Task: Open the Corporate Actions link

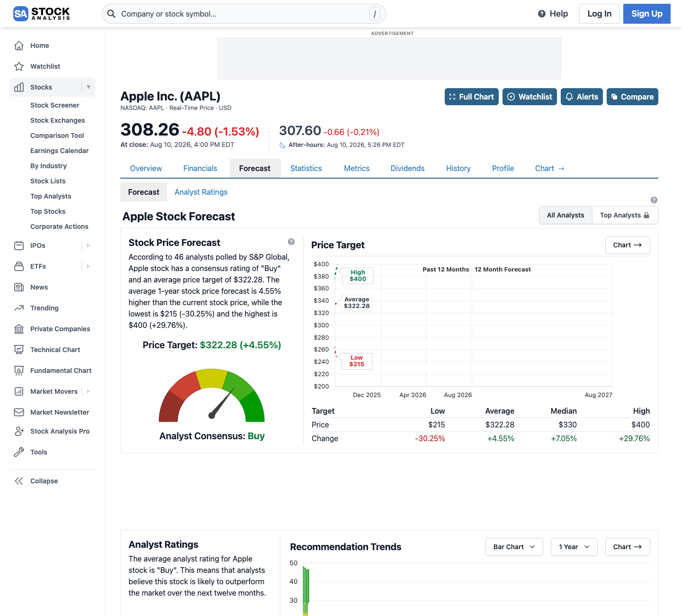Action: click(59, 226)
